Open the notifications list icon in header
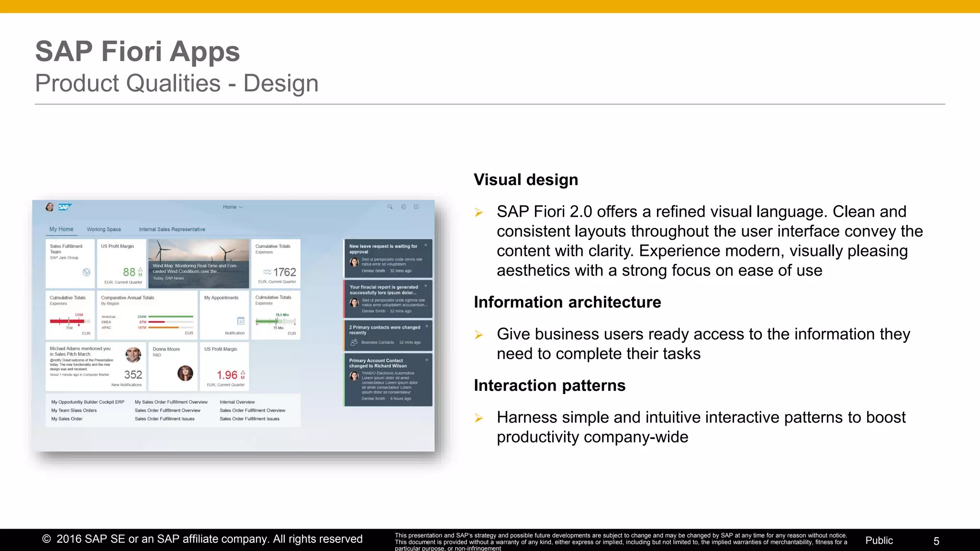 coord(417,207)
